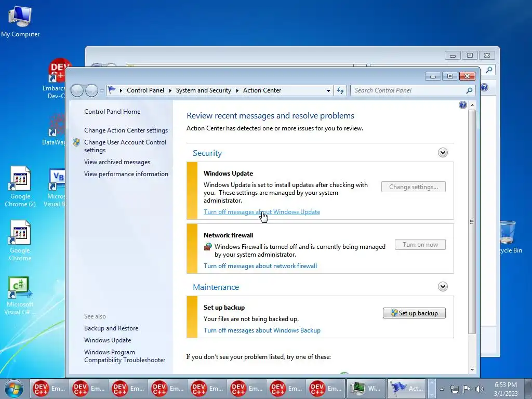532x399 pixels.
Task: Open Google Chrome (2) desktop shortcut
Action: (x=20, y=187)
